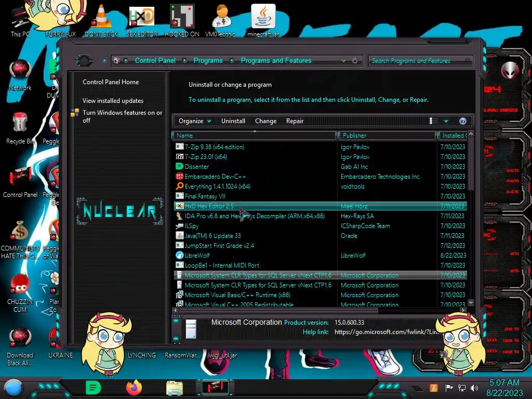Open the view options dropdown arrow

coord(446,121)
